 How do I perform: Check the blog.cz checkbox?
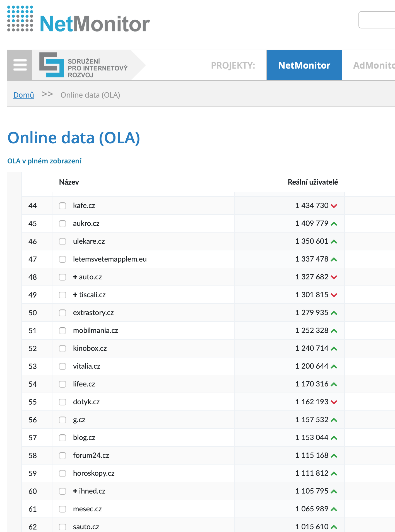pyautogui.click(x=62, y=438)
